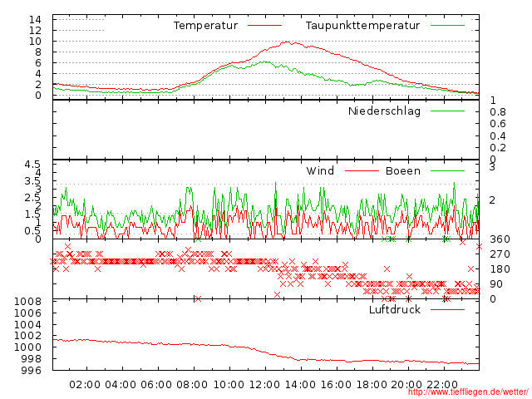This screenshot has width=532, height=399.
Task: Click the 270 wind direction axis label
Action: pyautogui.click(x=500, y=254)
